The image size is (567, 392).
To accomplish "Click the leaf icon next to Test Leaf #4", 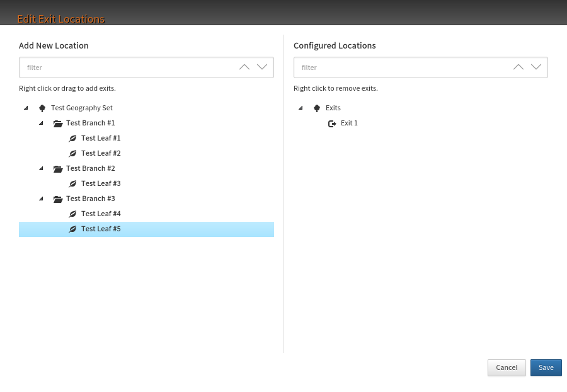I will (72, 214).
